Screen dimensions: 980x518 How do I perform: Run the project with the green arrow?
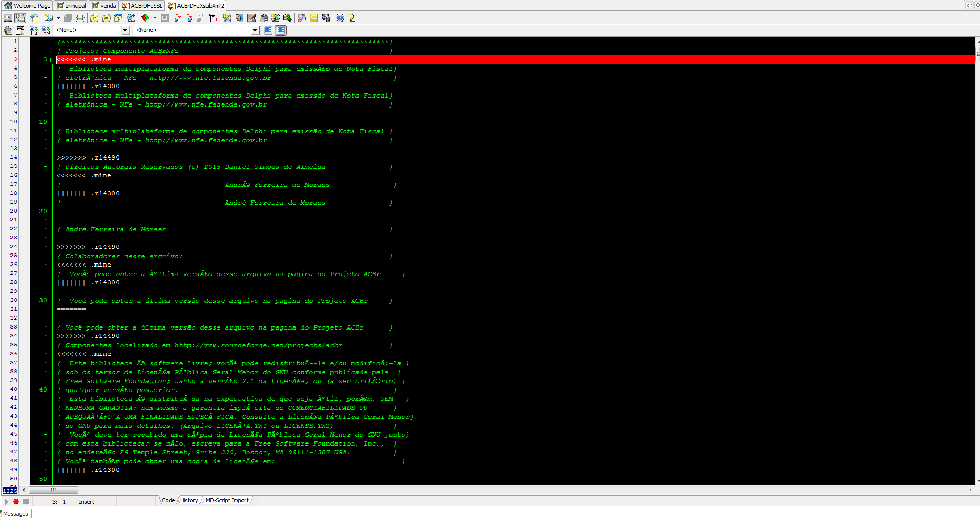click(x=145, y=18)
